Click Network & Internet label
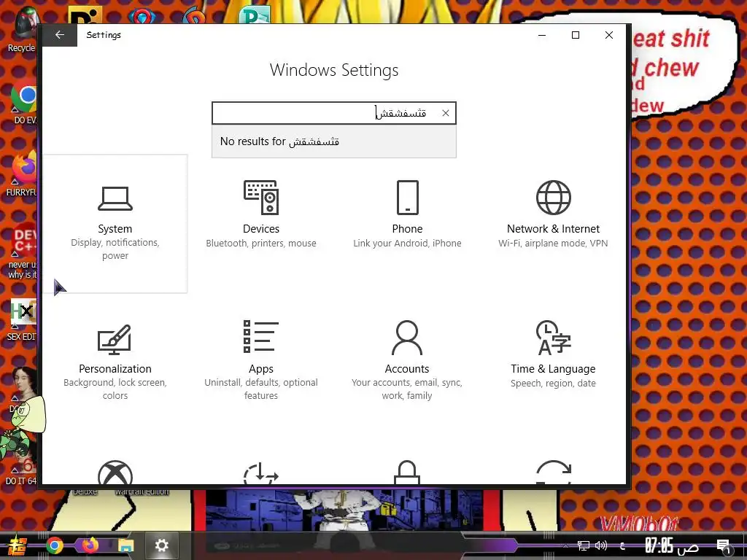 click(553, 228)
